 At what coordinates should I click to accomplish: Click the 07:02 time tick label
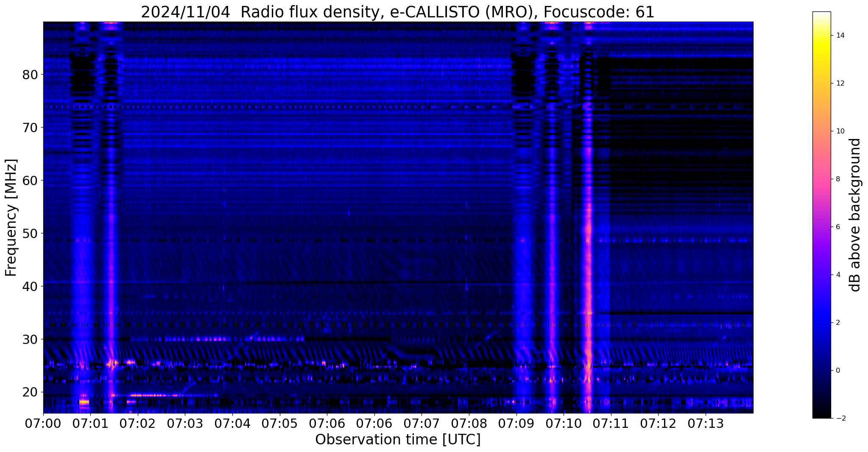tap(138, 423)
